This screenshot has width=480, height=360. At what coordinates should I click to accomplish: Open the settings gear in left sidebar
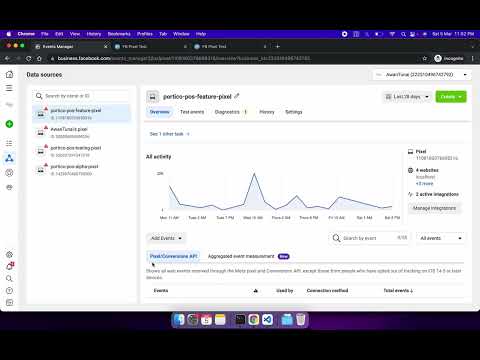[9, 255]
